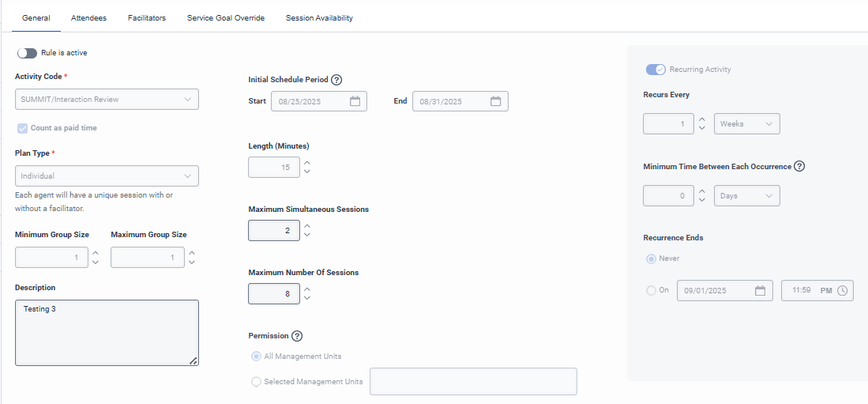Open the Recurrence Ends calendar icon

(x=760, y=290)
